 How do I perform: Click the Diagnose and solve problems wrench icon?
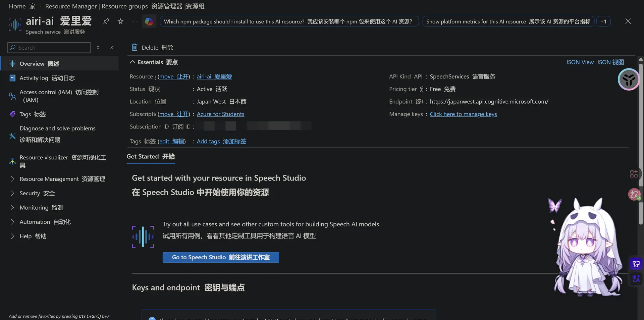12,136
